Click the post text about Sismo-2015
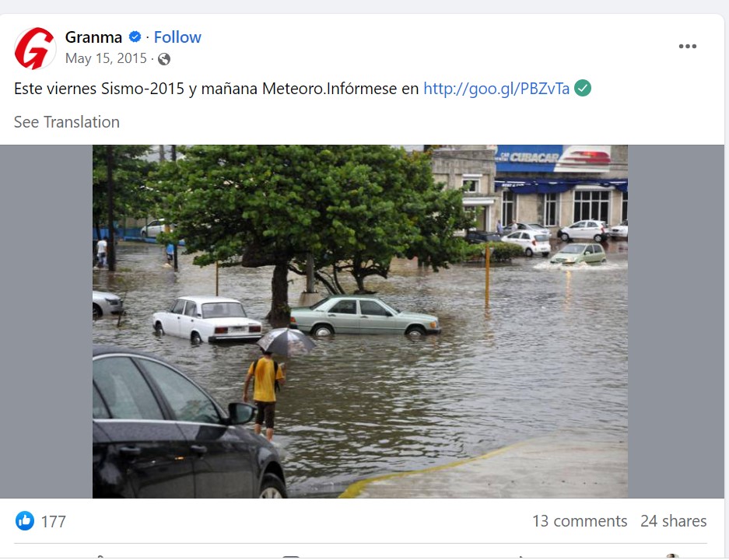The width and height of the screenshot is (729, 560). coord(216,89)
